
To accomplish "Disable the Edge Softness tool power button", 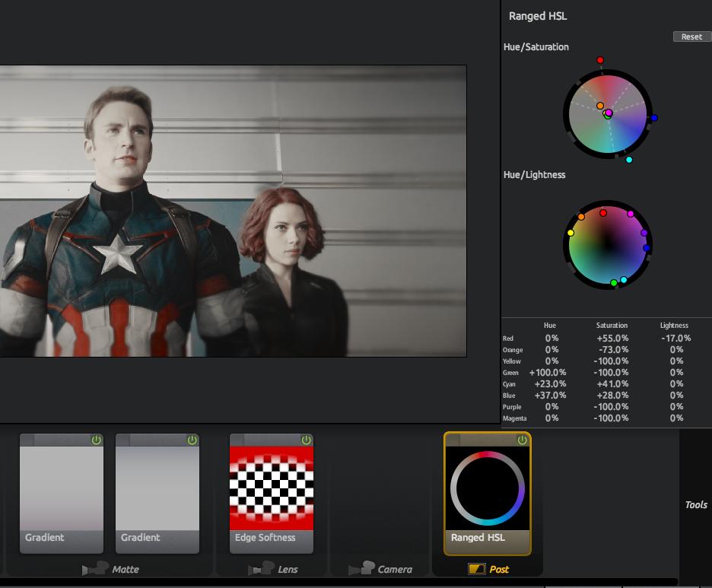I will pyautogui.click(x=307, y=440).
